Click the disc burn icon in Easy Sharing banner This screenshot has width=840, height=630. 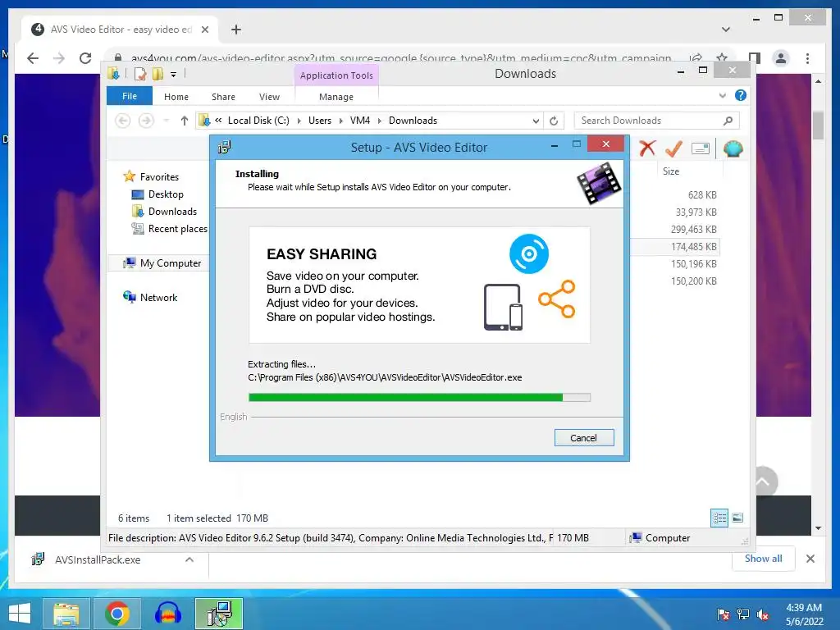(x=529, y=253)
